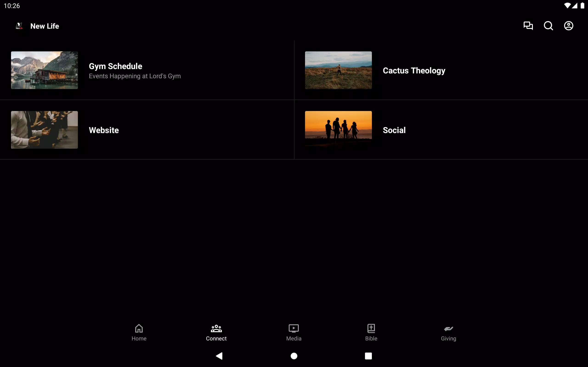Image resolution: width=588 pixels, height=367 pixels.
Task: Tap the search magnifier icon
Action: pos(548,26)
